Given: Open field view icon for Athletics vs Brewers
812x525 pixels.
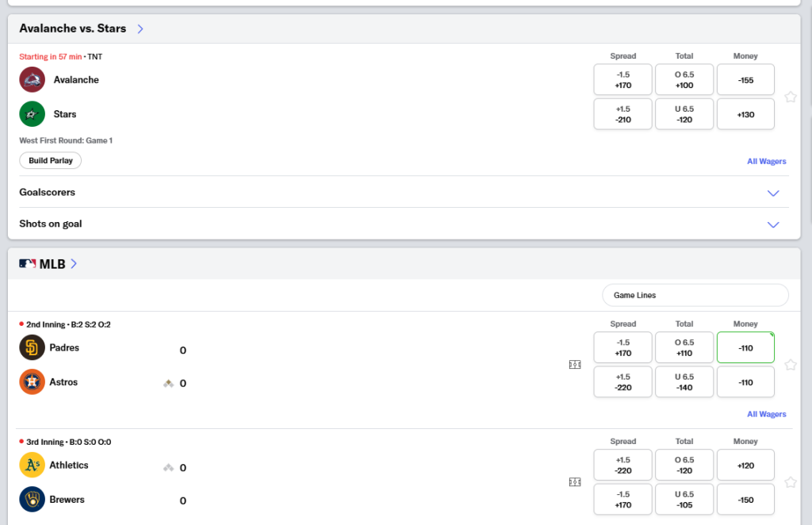Looking at the screenshot, I should [575, 482].
